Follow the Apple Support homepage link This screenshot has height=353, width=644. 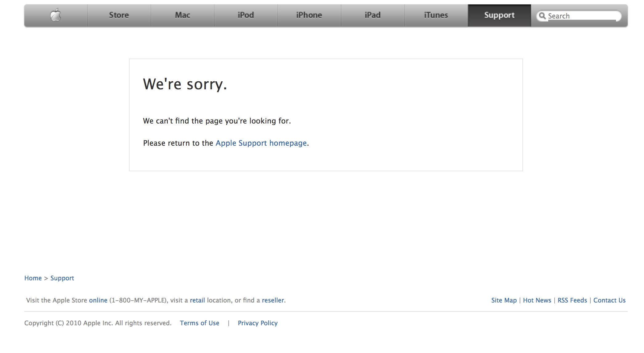point(261,143)
